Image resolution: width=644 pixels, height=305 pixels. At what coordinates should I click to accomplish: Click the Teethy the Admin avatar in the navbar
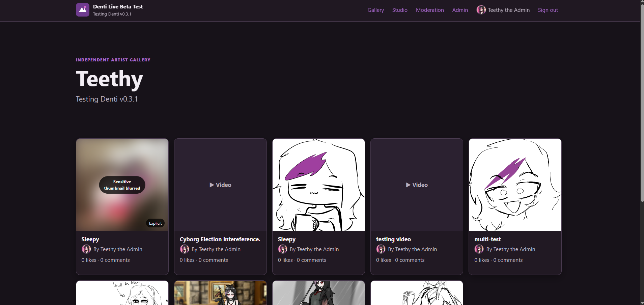coord(481,10)
